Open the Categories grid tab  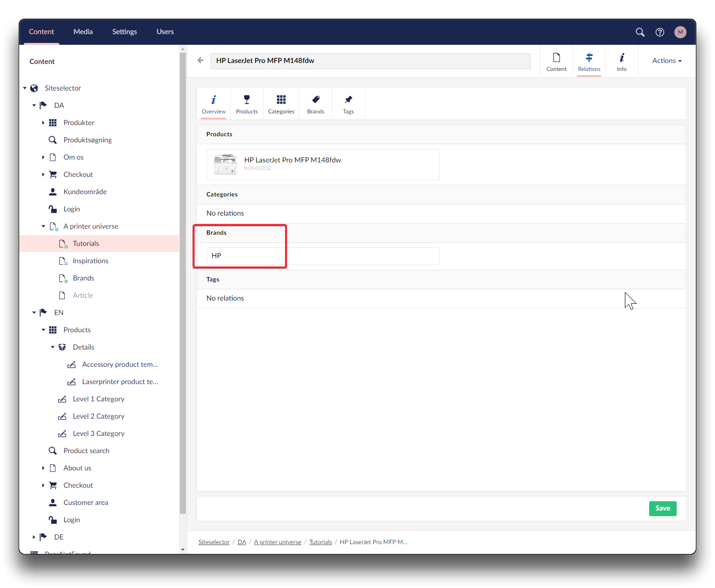point(281,104)
